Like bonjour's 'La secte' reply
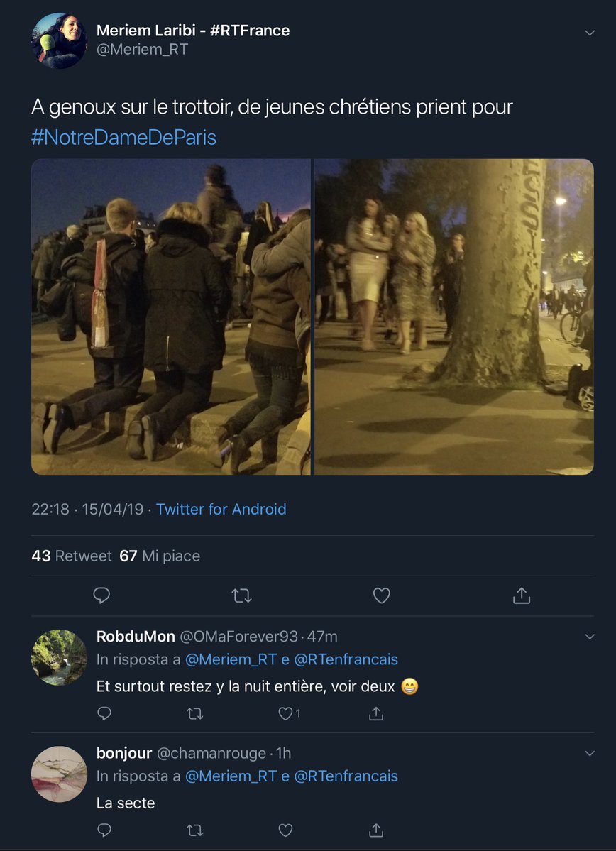The height and width of the screenshot is (851, 616). [285, 830]
